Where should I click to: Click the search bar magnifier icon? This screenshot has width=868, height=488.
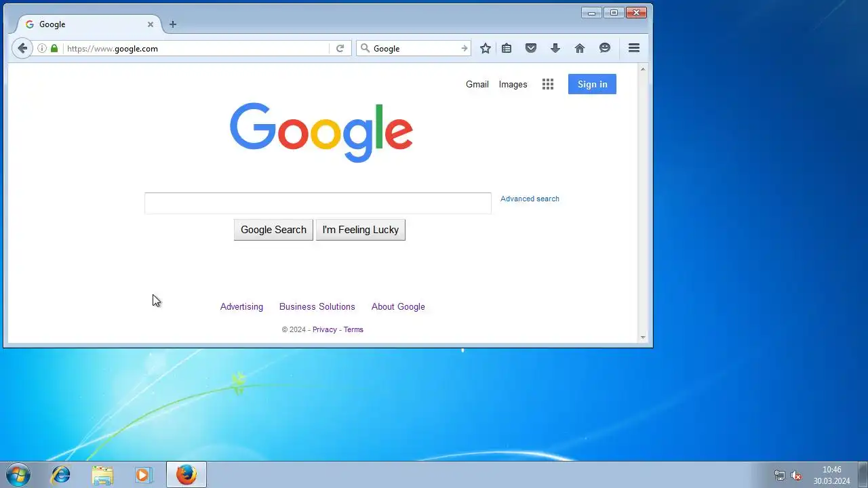(x=365, y=48)
